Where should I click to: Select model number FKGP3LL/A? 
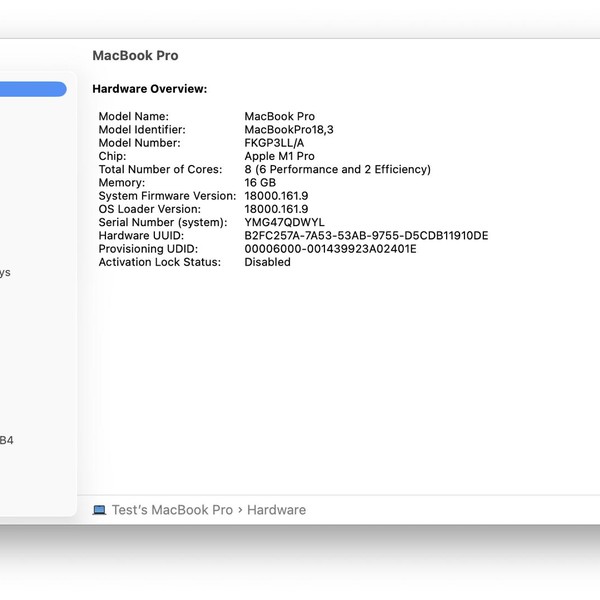(x=274, y=143)
